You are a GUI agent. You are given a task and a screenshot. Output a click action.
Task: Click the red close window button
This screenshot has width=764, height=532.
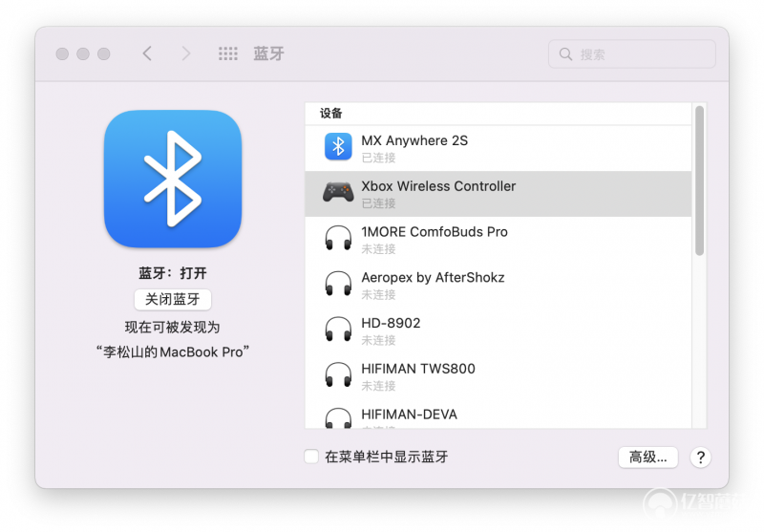click(x=62, y=53)
